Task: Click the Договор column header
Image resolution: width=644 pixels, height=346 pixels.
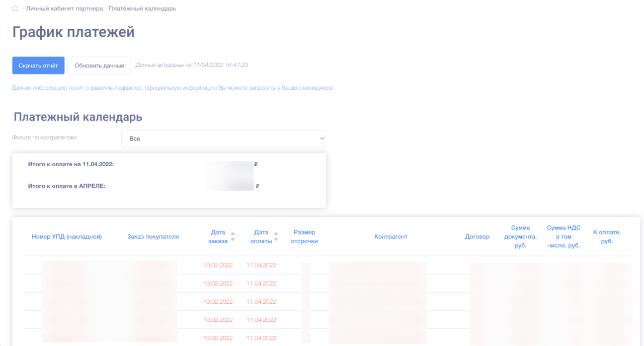Action: coord(477,237)
